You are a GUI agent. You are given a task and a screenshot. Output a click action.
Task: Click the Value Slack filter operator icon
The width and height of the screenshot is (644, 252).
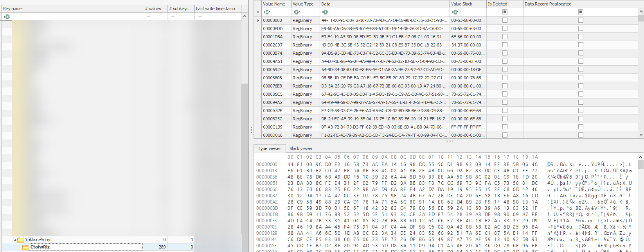tap(455, 12)
